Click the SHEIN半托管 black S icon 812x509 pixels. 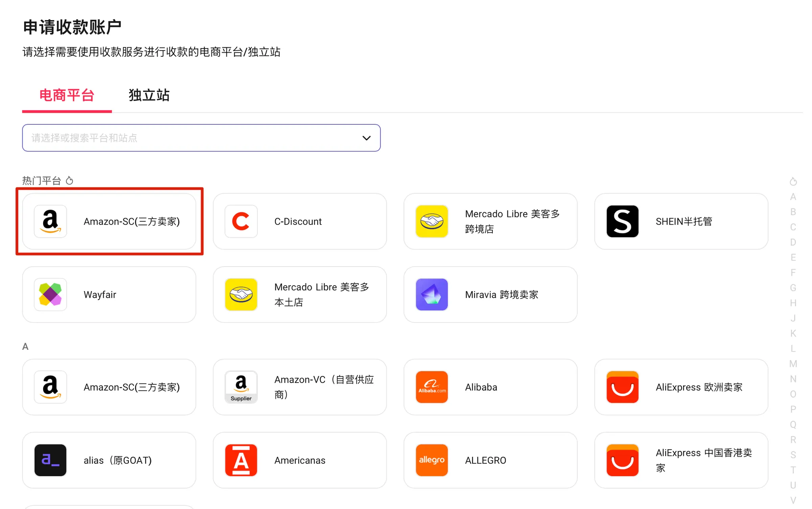pos(622,221)
